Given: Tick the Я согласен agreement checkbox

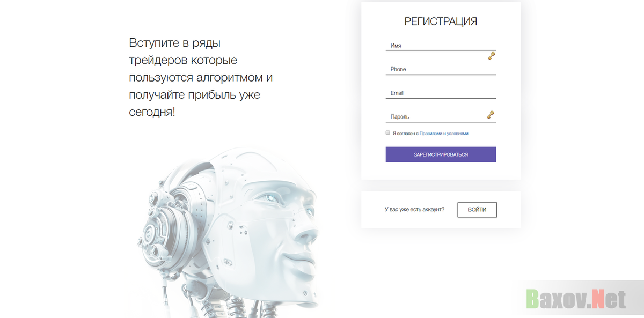Looking at the screenshot, I should pyautogui.click(x=387, y=132).
